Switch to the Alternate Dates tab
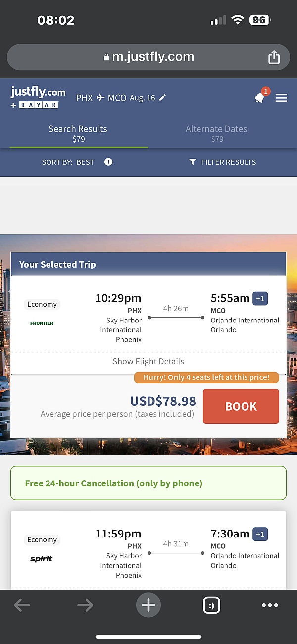Screen dimensions: 297x644 pyautogui.click(x=216, y=133)
